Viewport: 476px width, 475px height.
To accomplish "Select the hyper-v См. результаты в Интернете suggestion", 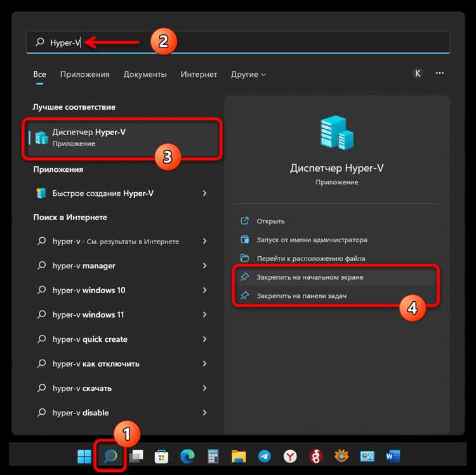I will [x=122, y=241].
